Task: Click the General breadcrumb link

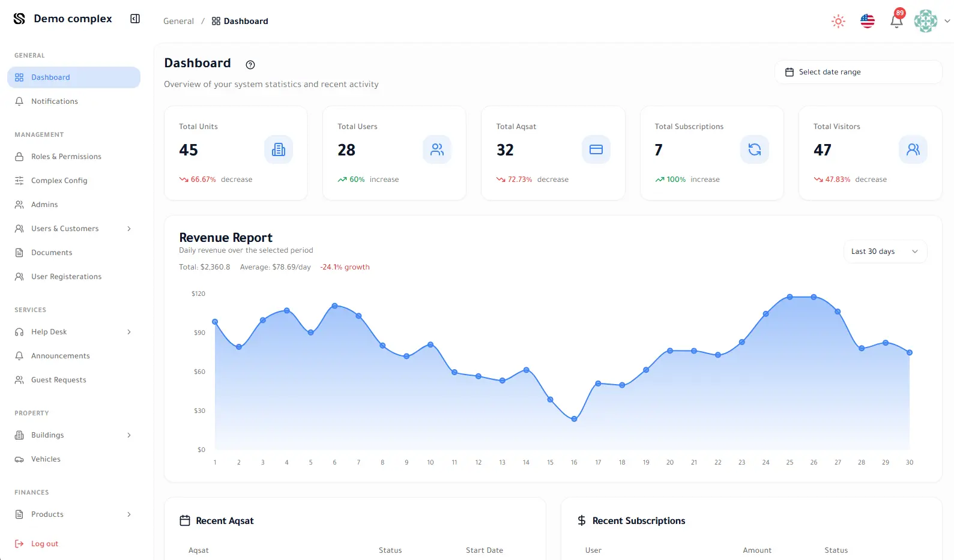Action: (178, 21)
